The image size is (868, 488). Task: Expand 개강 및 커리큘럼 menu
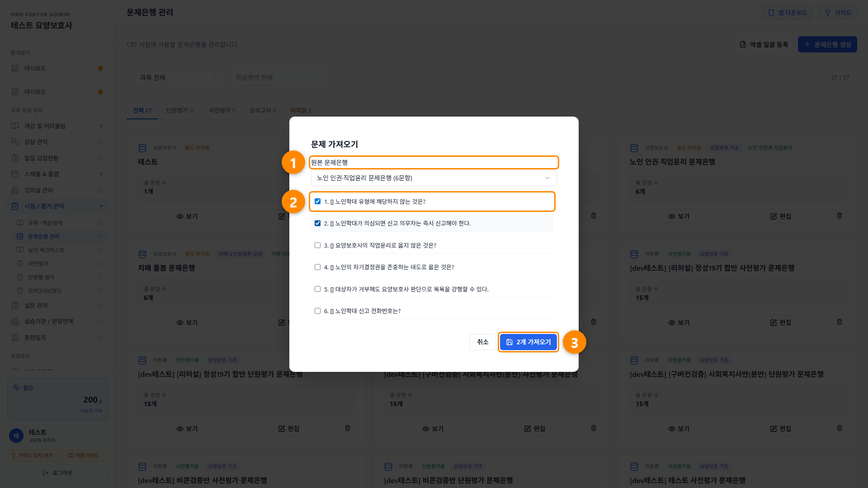[58, 126]
